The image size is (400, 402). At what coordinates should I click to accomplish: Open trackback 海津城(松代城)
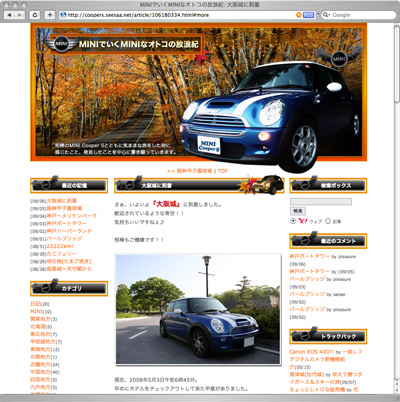307,374
